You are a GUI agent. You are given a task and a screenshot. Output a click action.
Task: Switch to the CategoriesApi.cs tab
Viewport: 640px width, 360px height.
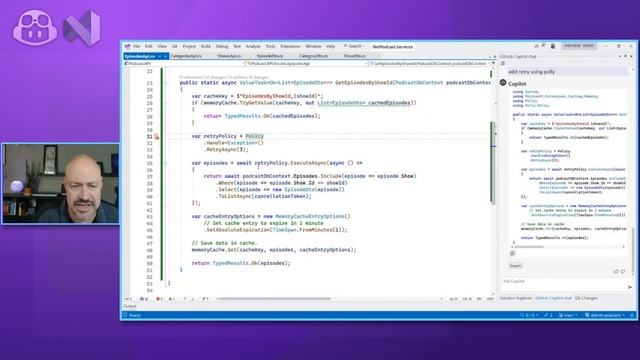point(186,56)
